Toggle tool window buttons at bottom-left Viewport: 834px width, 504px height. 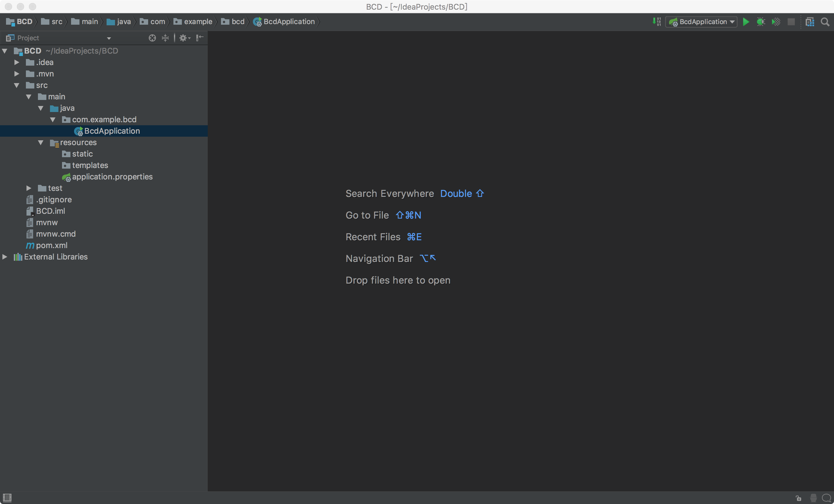(x=7, y=498)
